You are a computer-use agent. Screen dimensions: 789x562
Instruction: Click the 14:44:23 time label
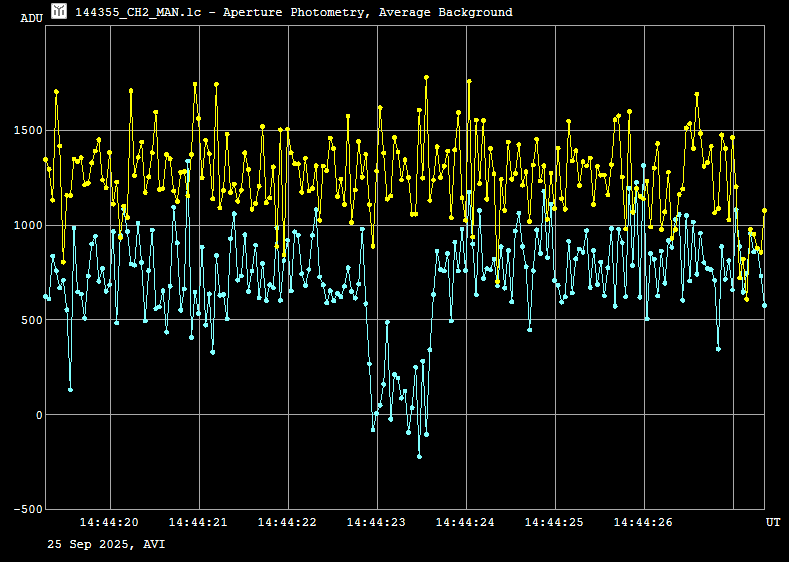click(x=376, y=522)
